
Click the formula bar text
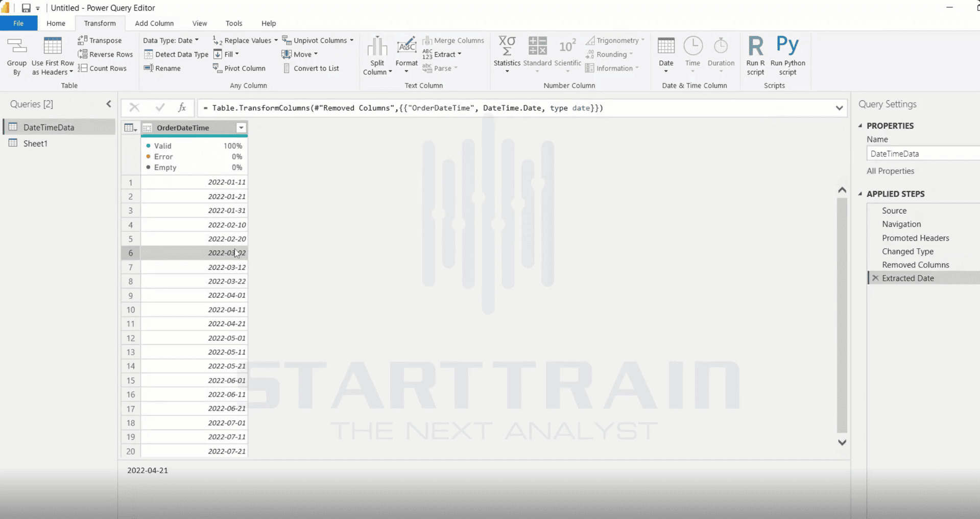(403, 108)
